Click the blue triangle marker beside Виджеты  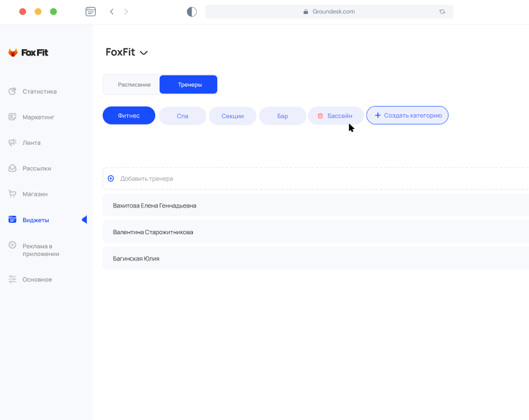pos(84,220)
